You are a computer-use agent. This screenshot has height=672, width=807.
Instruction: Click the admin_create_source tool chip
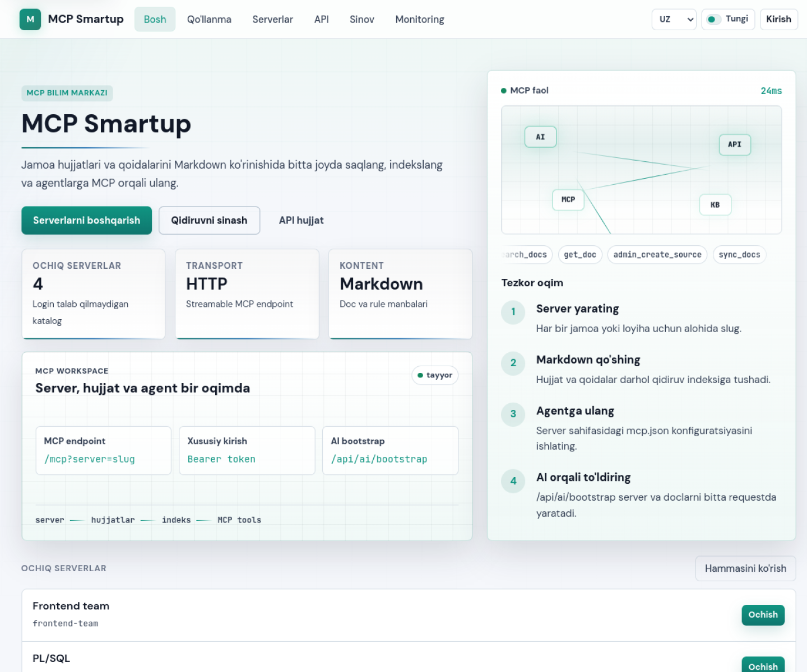coord(657,254)
